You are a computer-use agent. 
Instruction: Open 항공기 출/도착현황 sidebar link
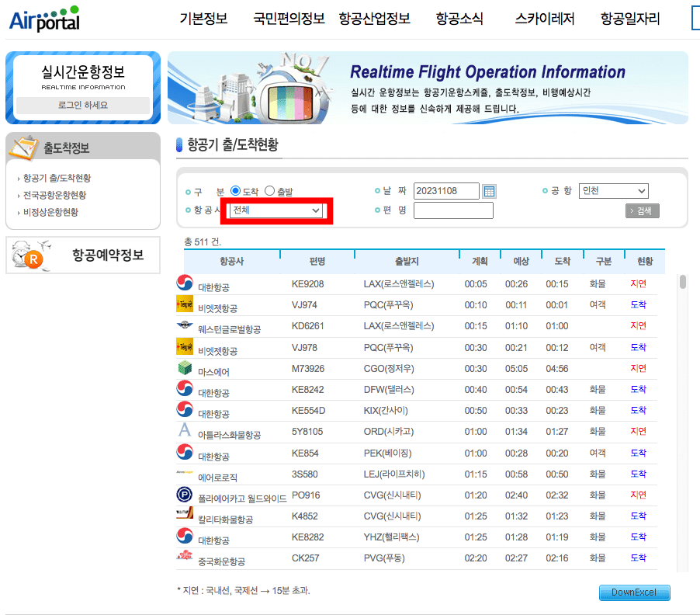click(x=57, y=178)
